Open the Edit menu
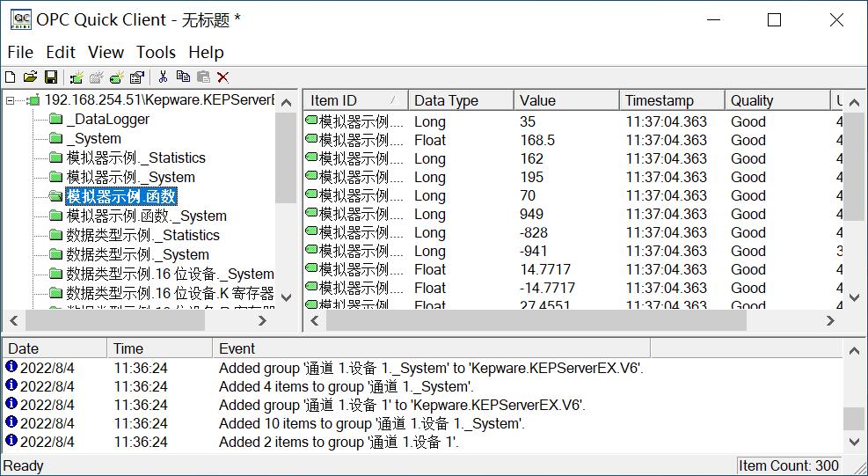This screenshot has width=868, height=476. [x=61, y=52]
